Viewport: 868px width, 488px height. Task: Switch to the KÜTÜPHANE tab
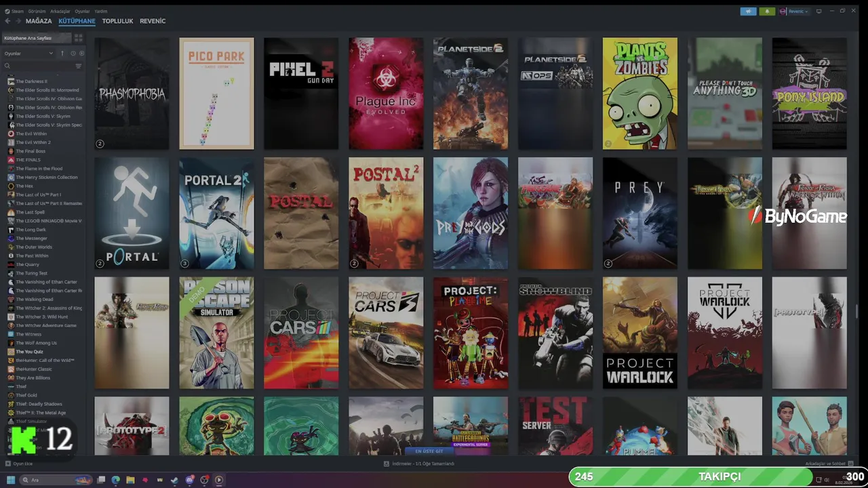pyautogui.click(x=77, y=21)
